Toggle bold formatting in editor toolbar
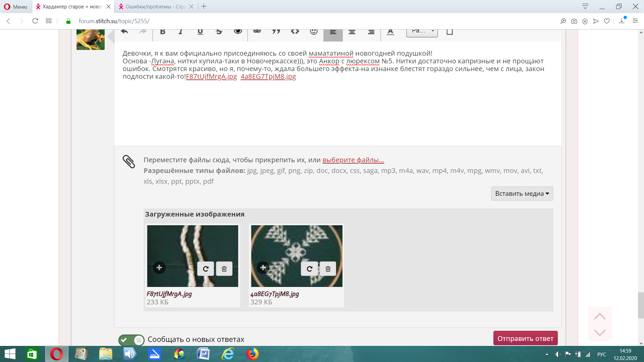Image resolution: width=644 pixels, height=362 pixels. click(163, 32)
